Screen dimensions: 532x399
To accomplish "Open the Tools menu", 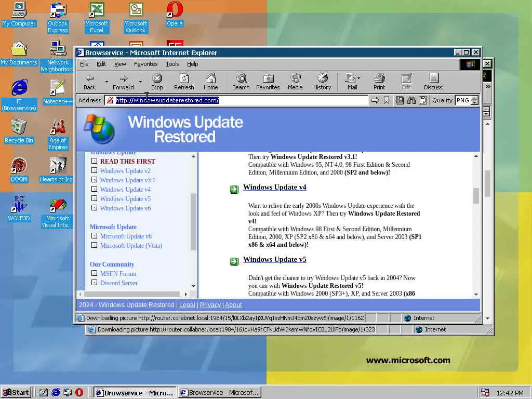I will [172, 64].
